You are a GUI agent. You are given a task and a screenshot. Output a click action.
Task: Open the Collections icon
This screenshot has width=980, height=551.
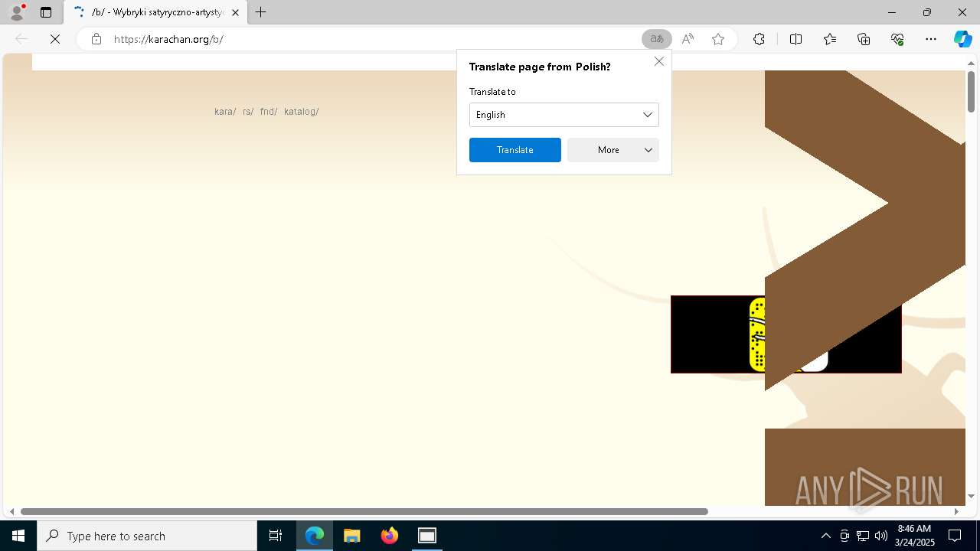click(x=864, y=39)
